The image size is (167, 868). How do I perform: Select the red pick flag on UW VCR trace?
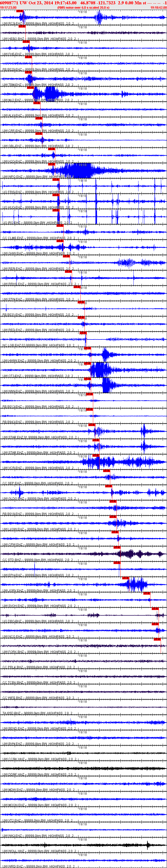[x=96, y=455]
